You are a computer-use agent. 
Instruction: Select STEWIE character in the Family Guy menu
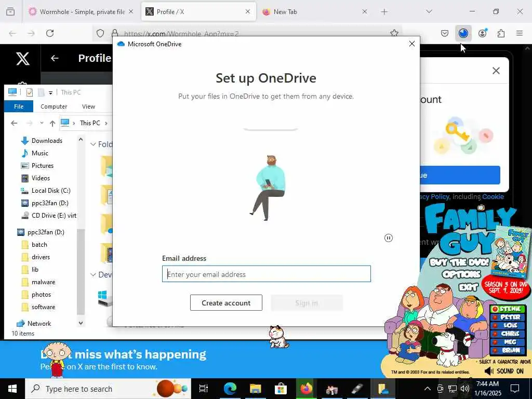click(x=508, y=309)
